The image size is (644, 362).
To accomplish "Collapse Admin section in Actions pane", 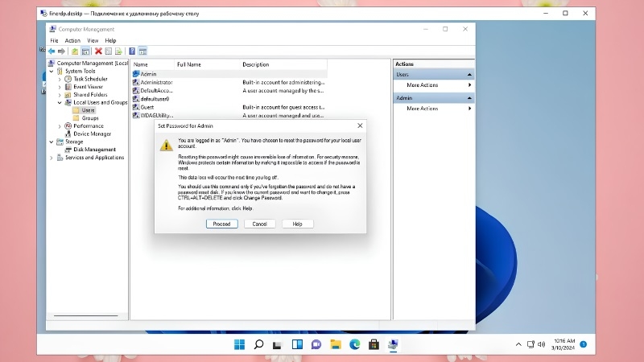I will [x=469, y=97].
